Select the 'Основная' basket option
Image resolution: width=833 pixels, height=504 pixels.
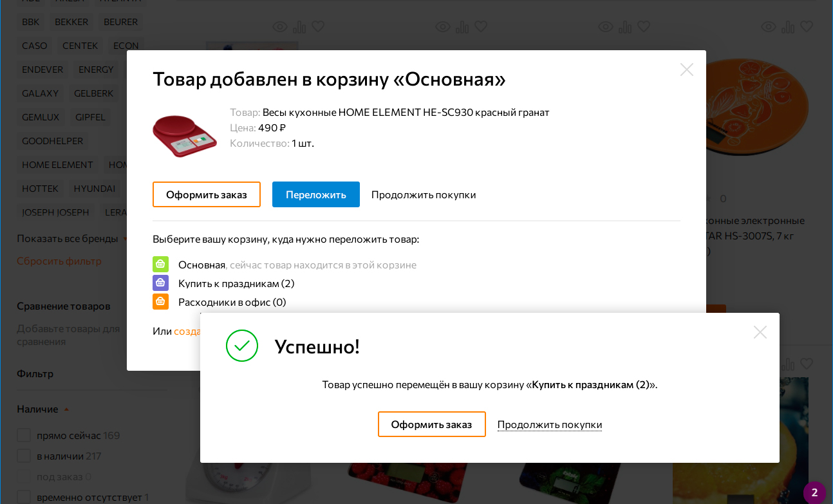point(202,265)
